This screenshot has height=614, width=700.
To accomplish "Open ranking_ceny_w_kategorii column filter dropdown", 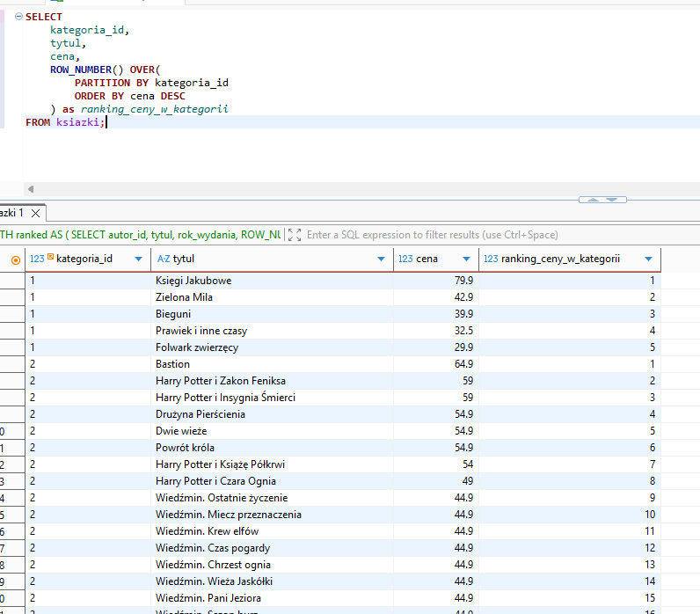I will coord(648,259).
